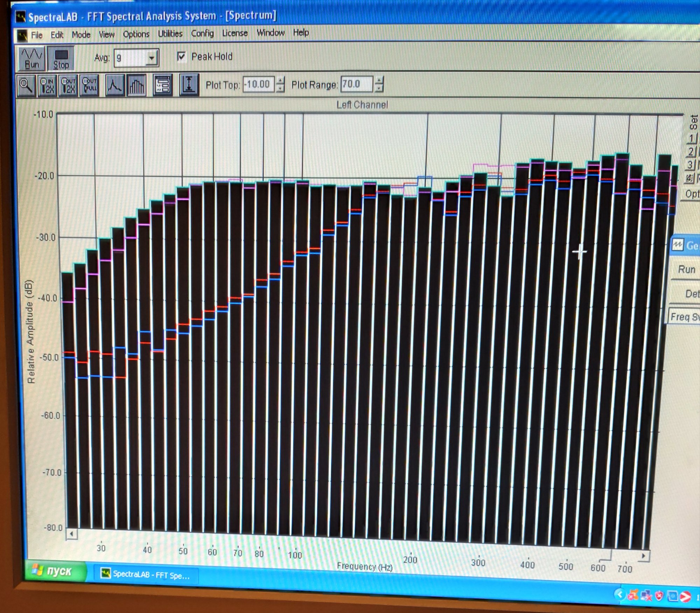Click the Opt button under overlay sets
The width and height of the screenshot is (700, 613).
point(691,194)
